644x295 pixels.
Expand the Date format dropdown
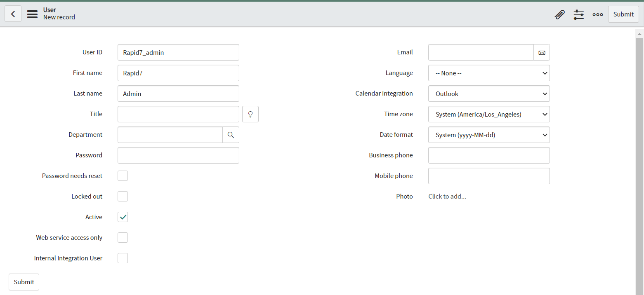(488, 135)
